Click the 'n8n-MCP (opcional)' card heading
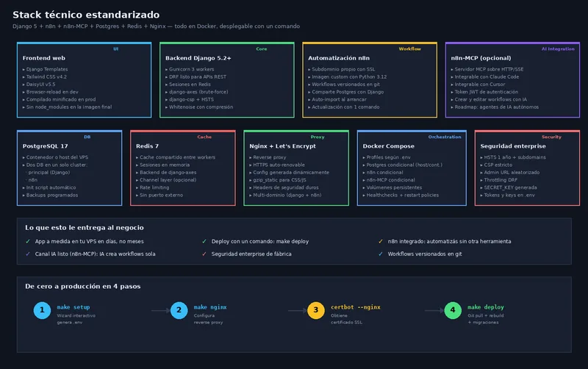The width and height of the screenshot is (588, 369). [x=481, y=58]
